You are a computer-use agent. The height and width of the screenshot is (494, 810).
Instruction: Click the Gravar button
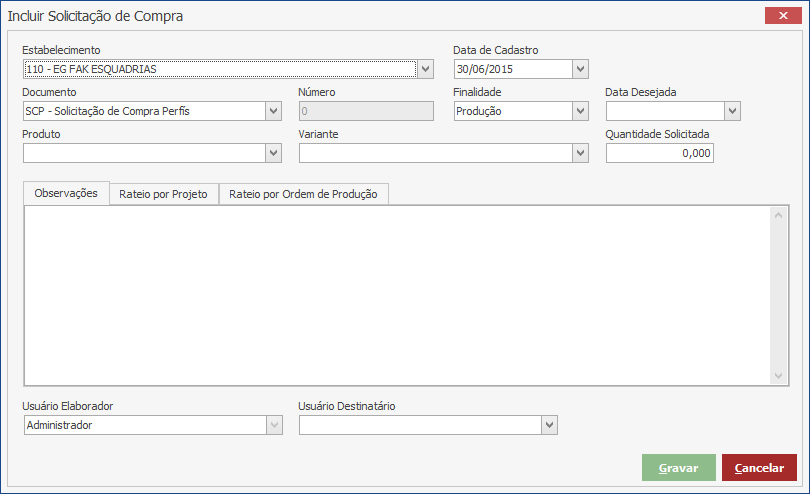tap(678, 468)
